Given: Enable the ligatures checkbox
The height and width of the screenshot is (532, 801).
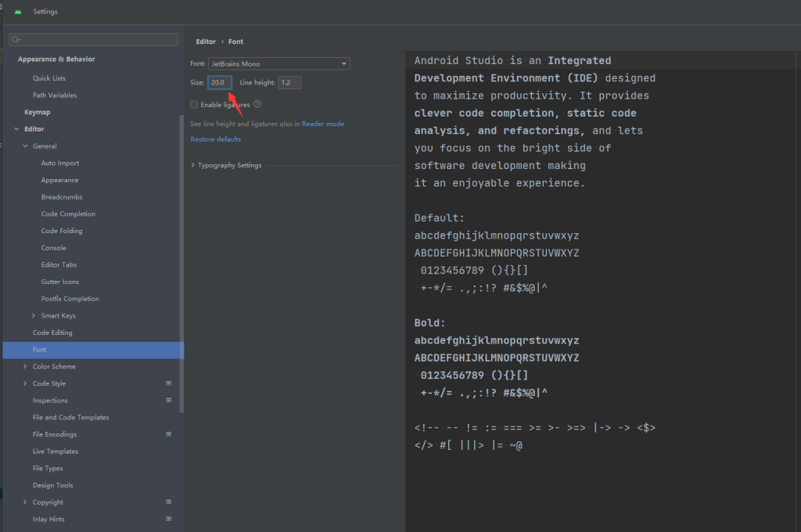Looking at the screenshot, I should 194,104.
